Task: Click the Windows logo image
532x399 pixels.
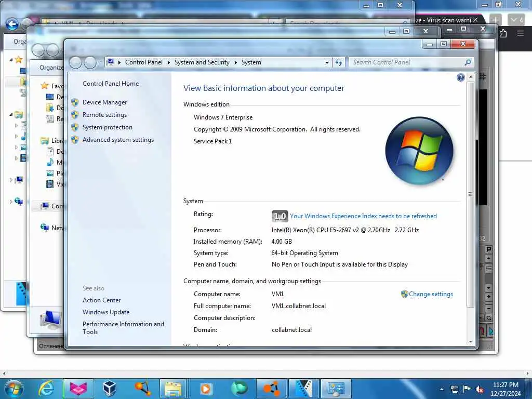Action: pos(419,151)
